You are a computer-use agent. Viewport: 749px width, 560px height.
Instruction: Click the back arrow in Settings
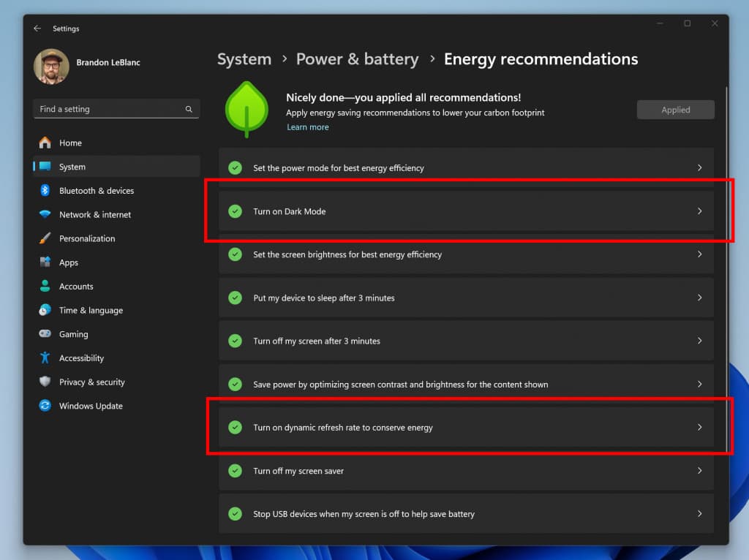[x=37, y=28]
